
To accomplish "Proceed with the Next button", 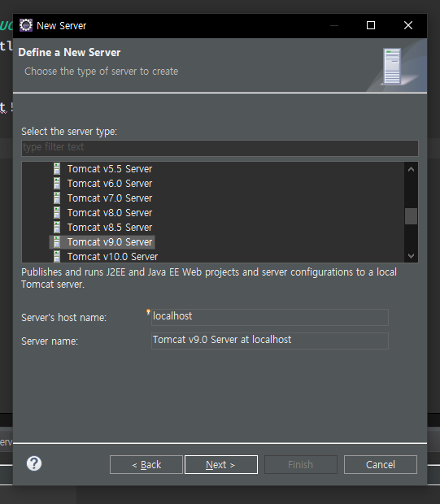I will tap(221, 464).
